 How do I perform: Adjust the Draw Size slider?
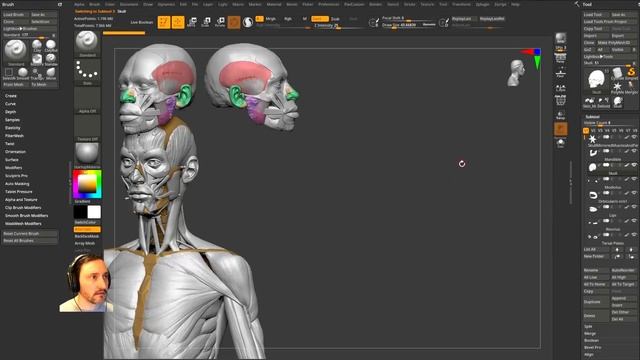point(408,25)
